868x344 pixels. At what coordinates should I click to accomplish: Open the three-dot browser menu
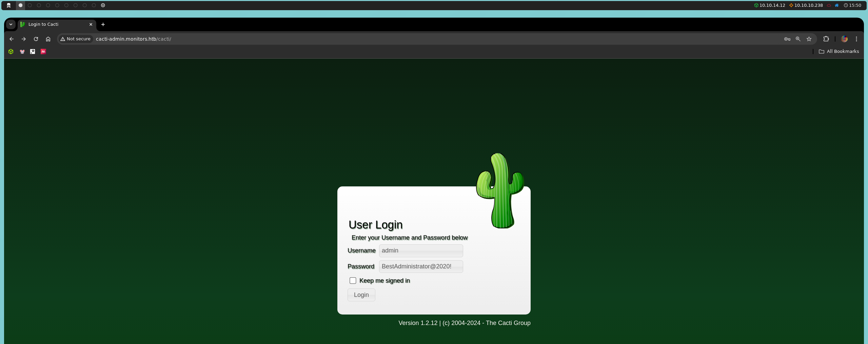click(856, 39)
